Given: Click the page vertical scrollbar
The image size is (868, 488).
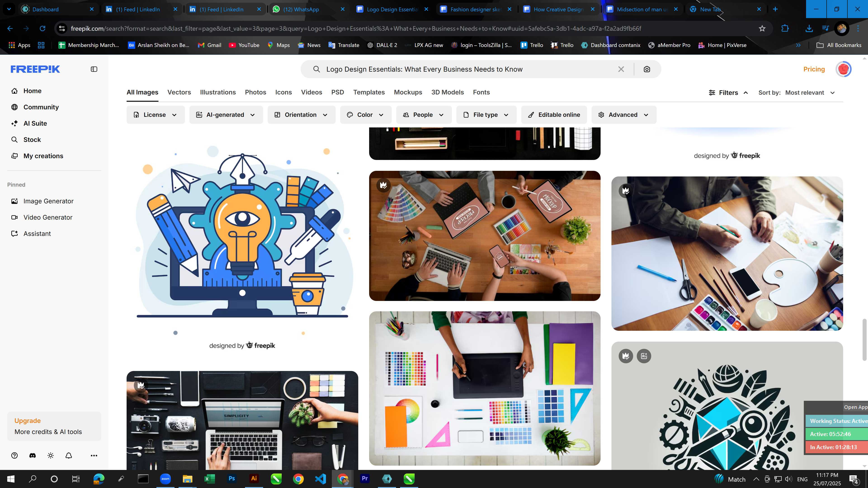Looking at the screenshot, I should [x=865, y=340].
